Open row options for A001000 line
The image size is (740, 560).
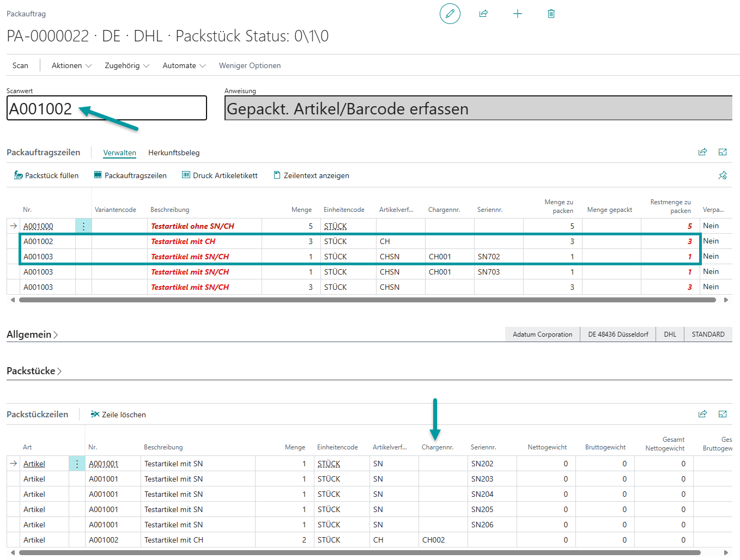click(83, 226)
